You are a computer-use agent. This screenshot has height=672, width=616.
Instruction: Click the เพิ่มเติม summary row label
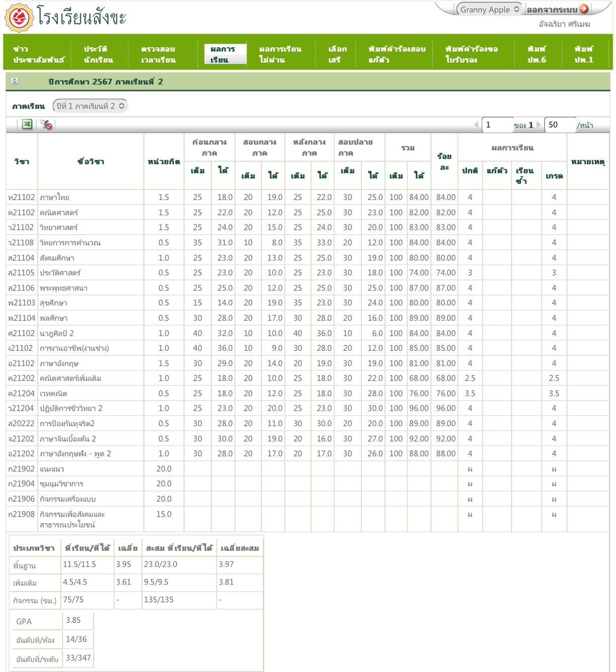25,583
